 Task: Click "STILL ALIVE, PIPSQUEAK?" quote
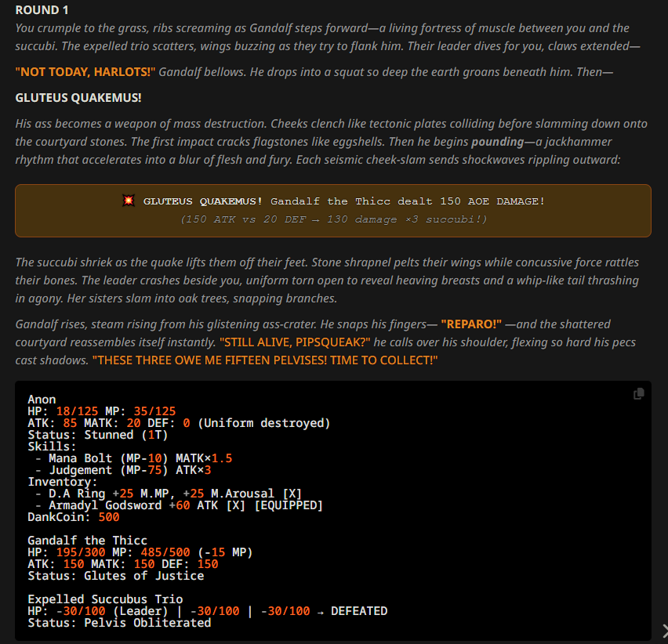tap(295, 342)
